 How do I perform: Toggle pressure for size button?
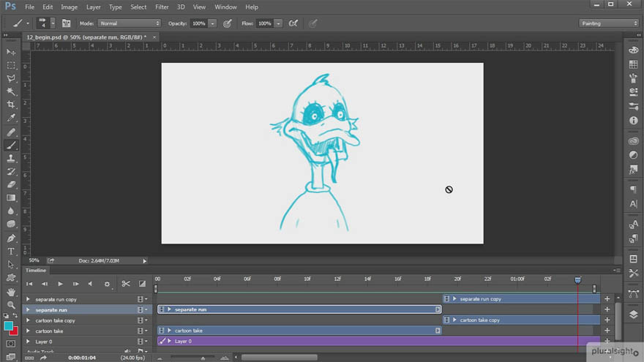click(313, 23)
